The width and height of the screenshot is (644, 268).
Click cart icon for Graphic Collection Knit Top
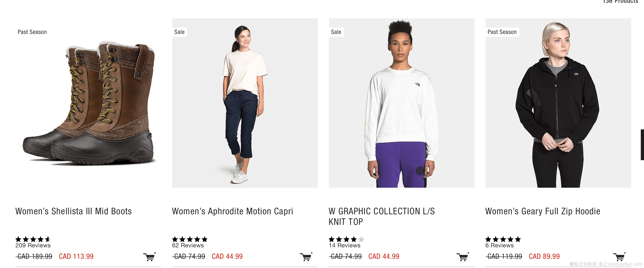pos(463,257)
